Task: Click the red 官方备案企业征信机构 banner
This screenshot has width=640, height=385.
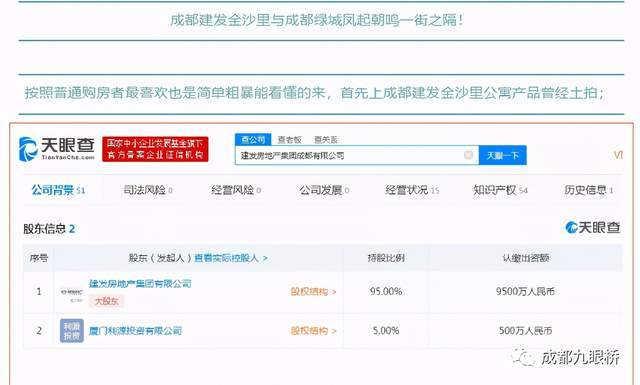Action: tap(155, 149)
